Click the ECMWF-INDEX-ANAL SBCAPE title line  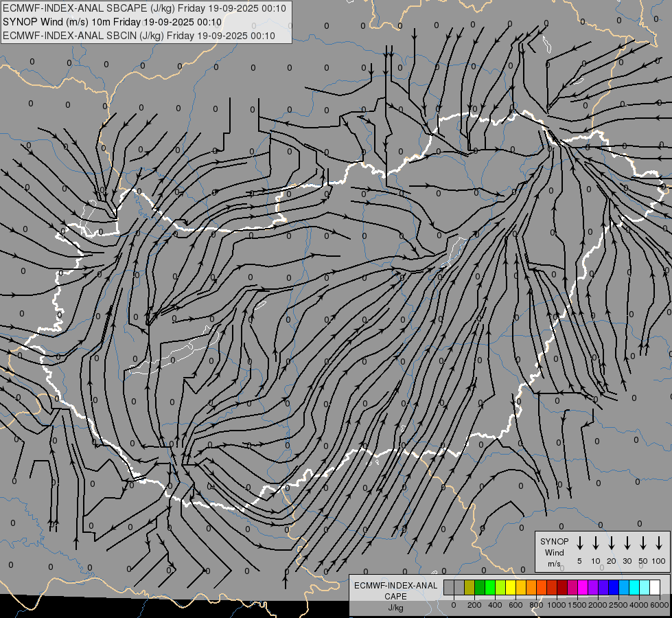pos(144,8)
